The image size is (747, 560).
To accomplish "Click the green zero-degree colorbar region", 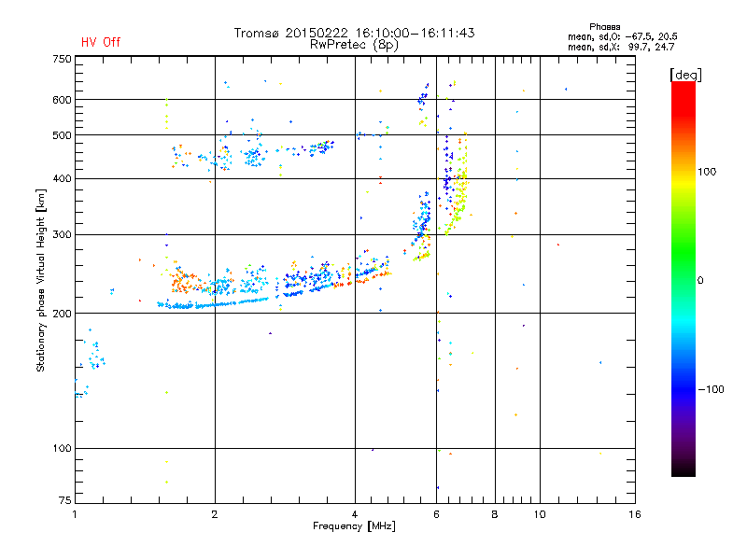I will pos(684,279).
